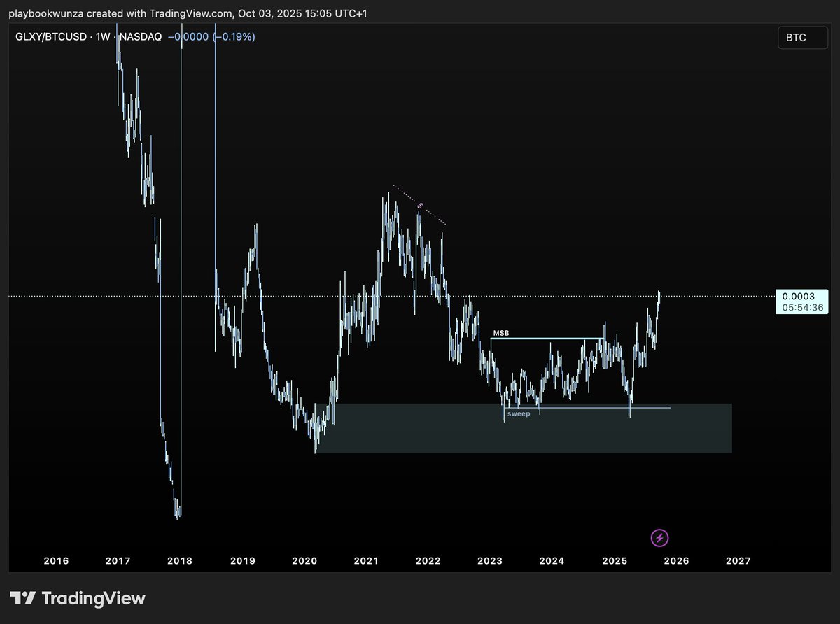This screenshot has width=840, height=624.
Task: Open the BTC currency selector button
Action: coord(802,38)
